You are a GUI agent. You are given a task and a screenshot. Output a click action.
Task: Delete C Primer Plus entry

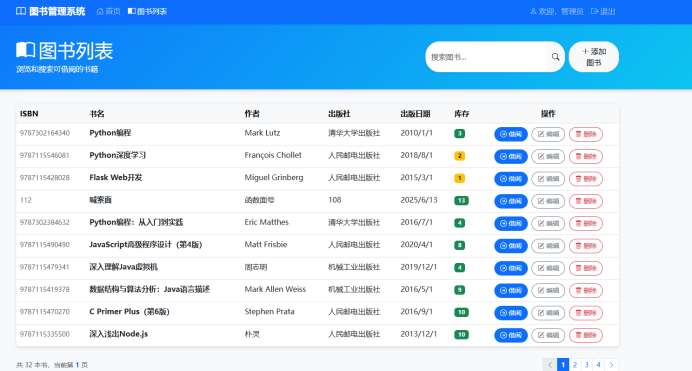[x=586, y=313]
